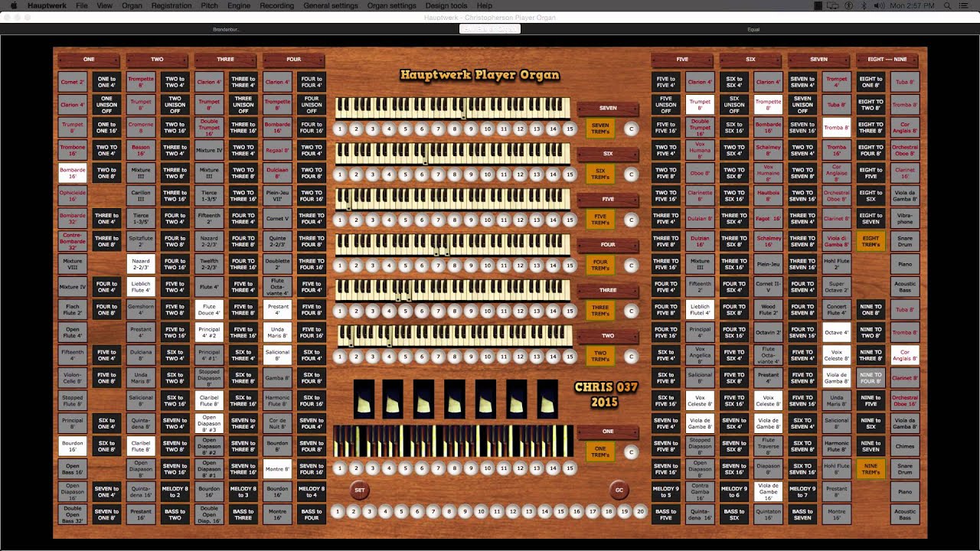Toggle the Double Open Bass 32' stop

[x=73, y=514]
